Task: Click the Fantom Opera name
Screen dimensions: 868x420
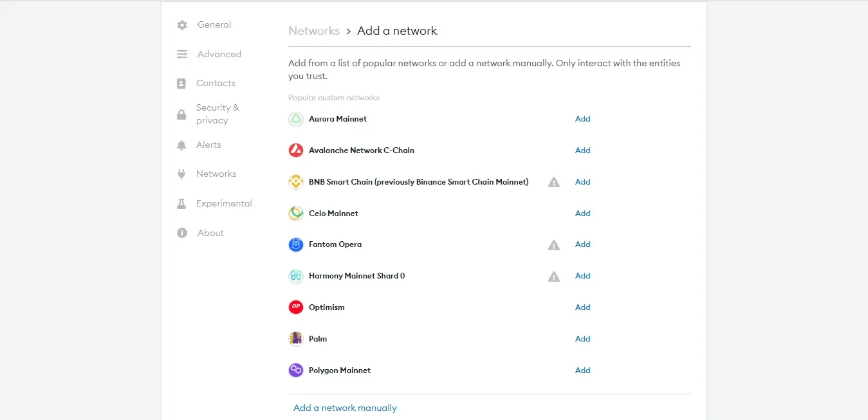Action: click(x=335, y=244)
